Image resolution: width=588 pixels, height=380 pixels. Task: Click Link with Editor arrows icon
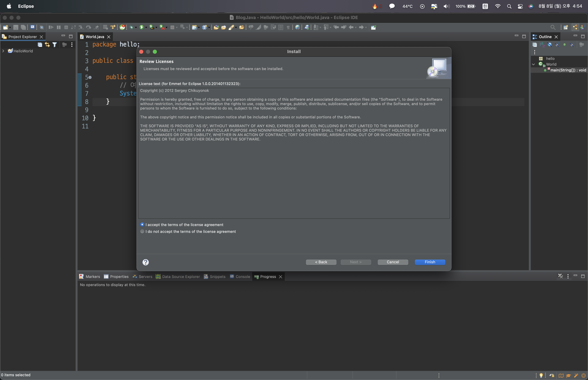47,45
